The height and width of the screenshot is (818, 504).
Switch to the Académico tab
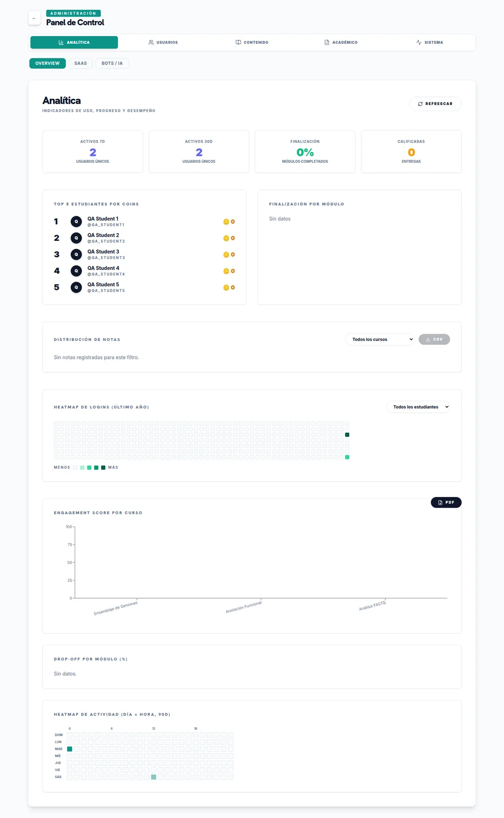pos(341,42)
